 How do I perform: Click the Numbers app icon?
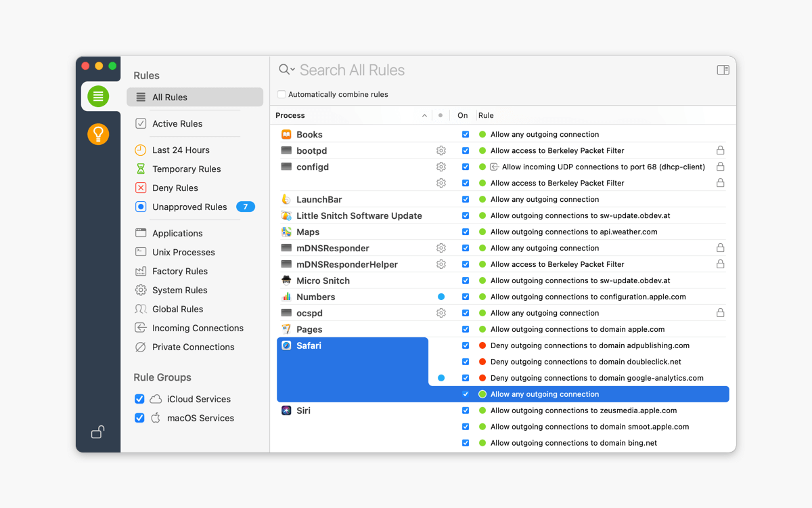coord(286,297)
